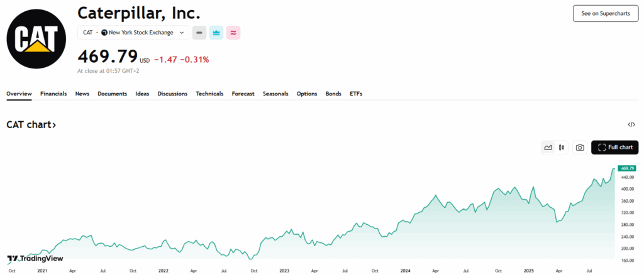
Task: Open the Full chart button
Action: point(614,148)
